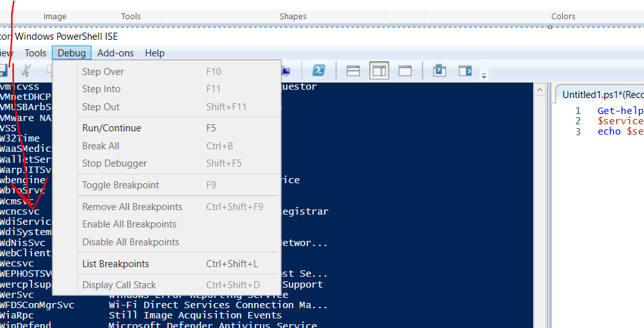Open the Colors ribbon group label
644x328 pixels.
pyautogui.click(x=563, y=17)
